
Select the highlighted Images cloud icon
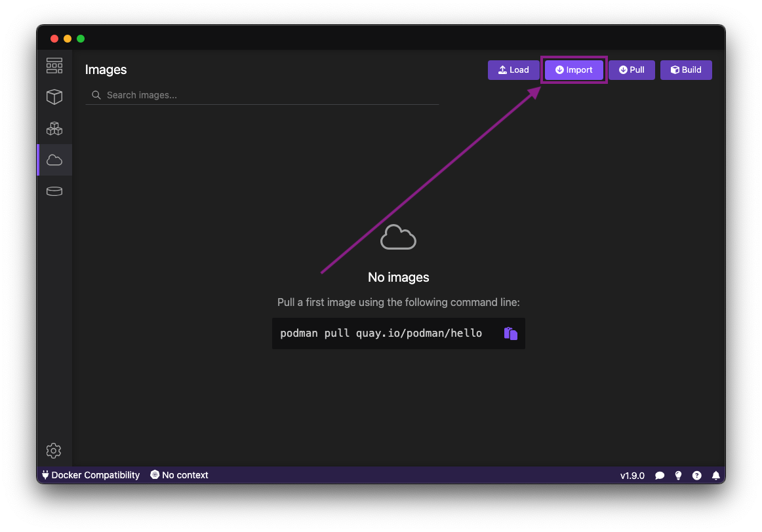[54, 159]
